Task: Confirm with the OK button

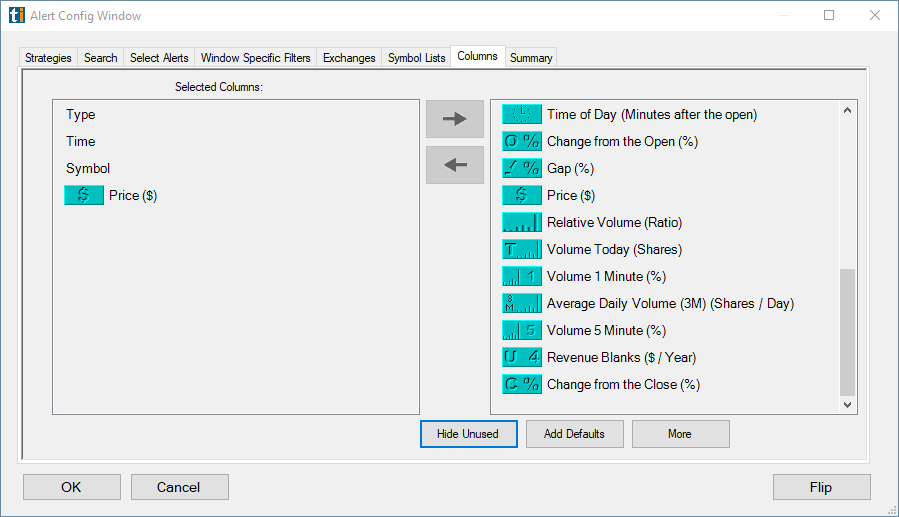Action: tap(72, 487)
